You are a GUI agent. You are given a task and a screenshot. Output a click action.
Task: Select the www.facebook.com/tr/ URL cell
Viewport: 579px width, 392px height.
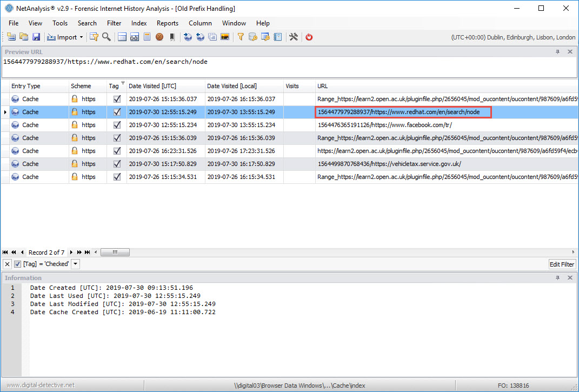click(447, 125)
